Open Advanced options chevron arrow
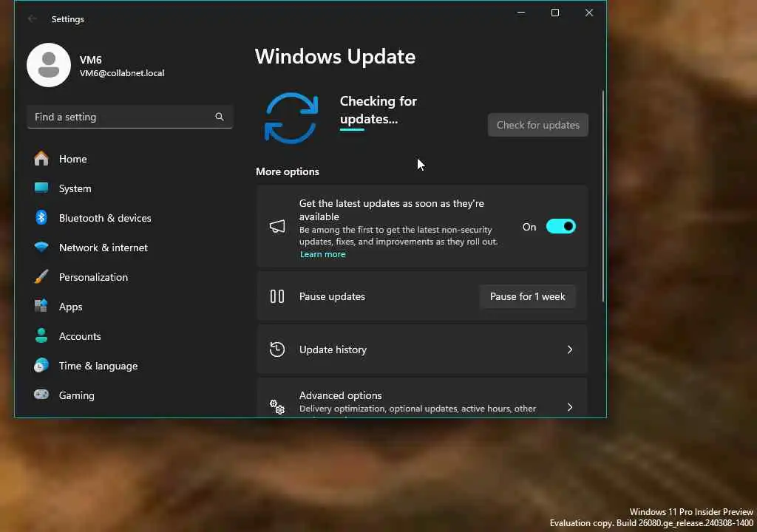Screen dimensions: 757x532 coord(570,407)
